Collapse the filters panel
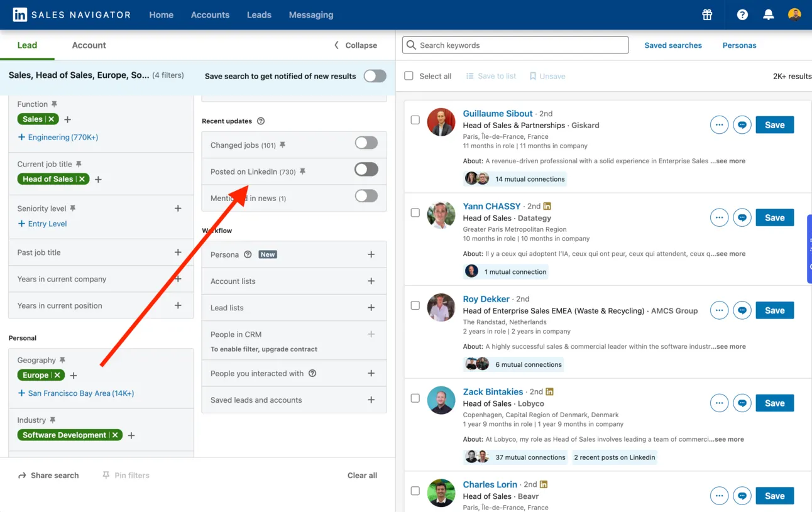 [356, 45]
